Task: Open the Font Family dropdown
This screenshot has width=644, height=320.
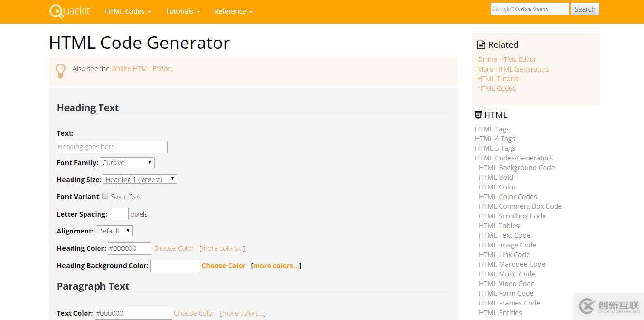Action: [x=127, y=162]
